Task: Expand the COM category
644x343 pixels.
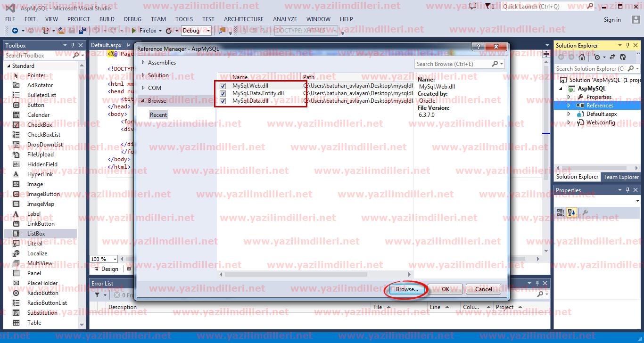Action: pos(143,88)
